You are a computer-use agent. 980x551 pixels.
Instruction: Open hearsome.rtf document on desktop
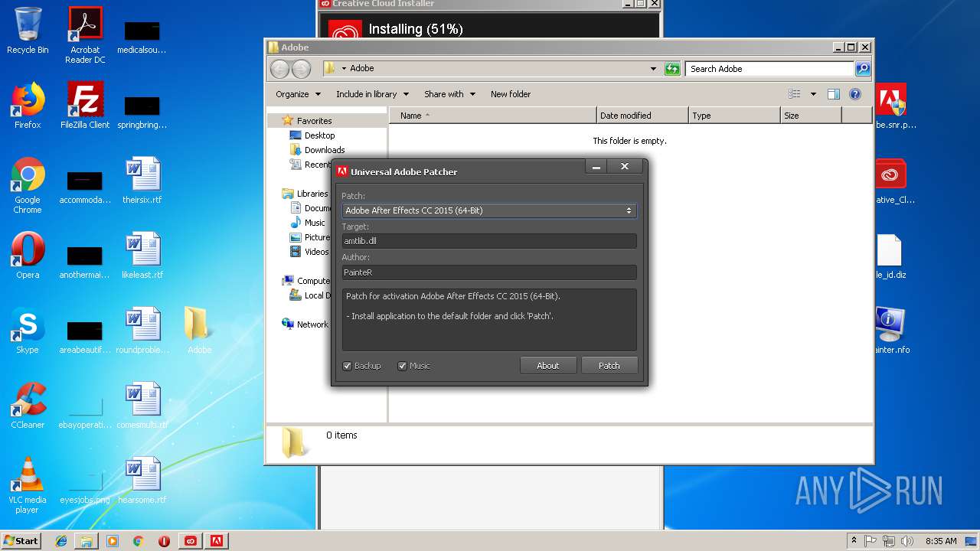pos(142,481)
